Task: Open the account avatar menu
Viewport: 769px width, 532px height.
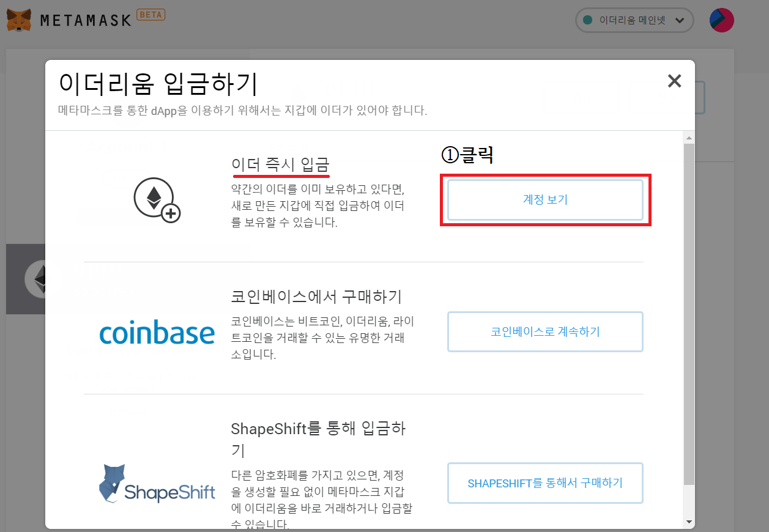Action: (x=722, y=20)
